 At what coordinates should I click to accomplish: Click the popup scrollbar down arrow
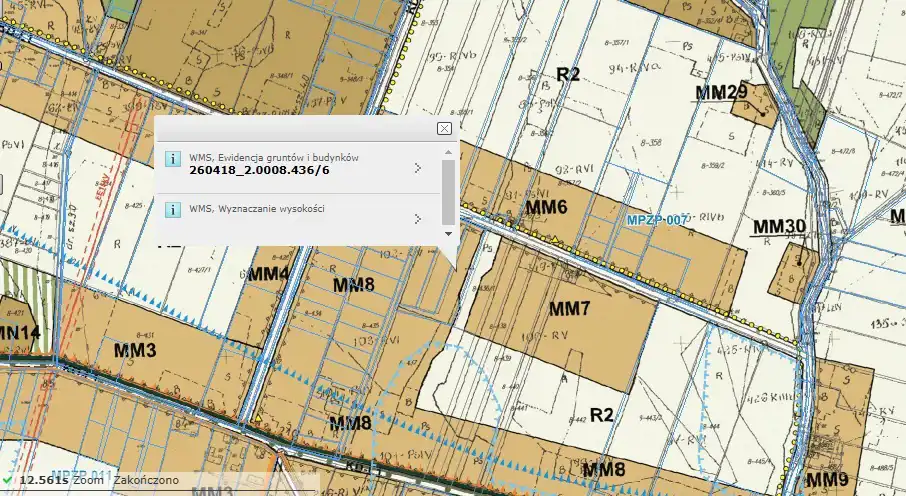coord(448,232)
